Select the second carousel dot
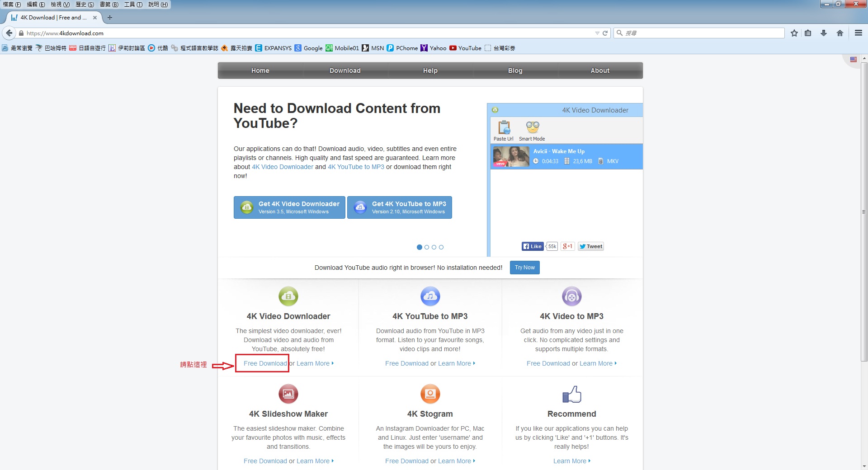 click(x=427, y=247)
